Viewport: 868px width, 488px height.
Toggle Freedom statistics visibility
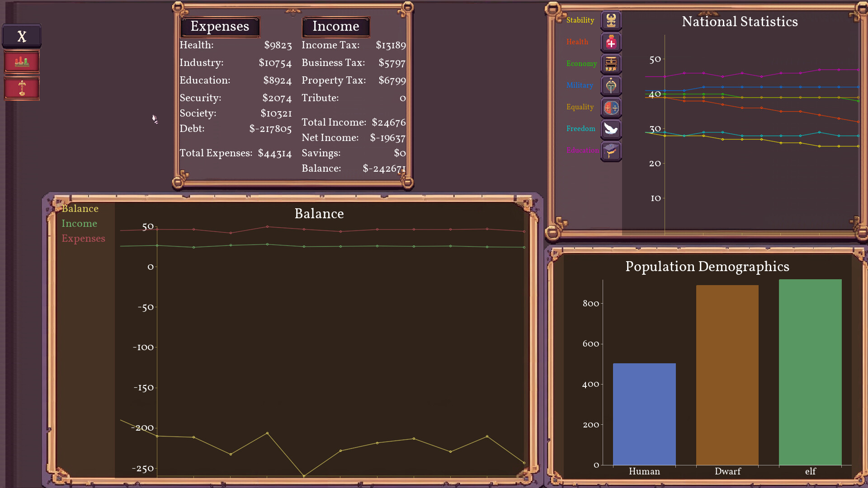coord(580,129)
